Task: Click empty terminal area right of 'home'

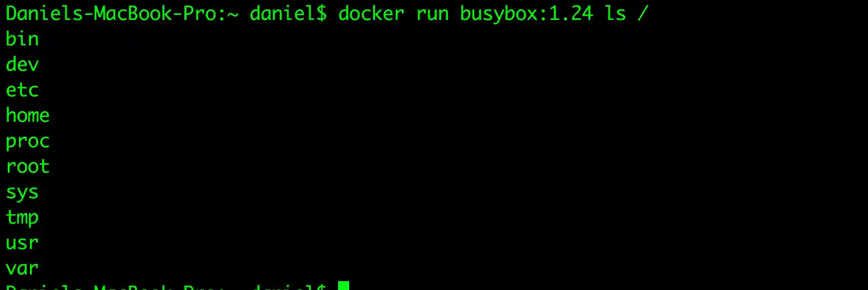Action: 443,115
